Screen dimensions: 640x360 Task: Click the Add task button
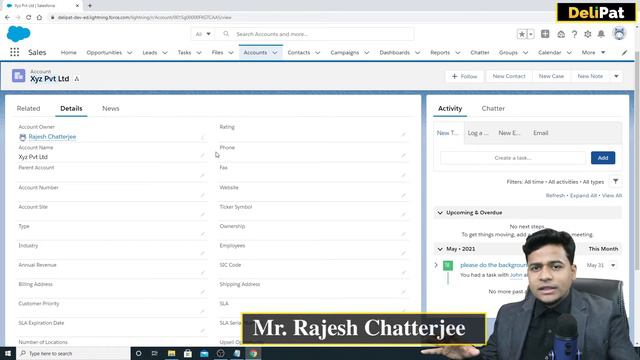pos(603,158)
